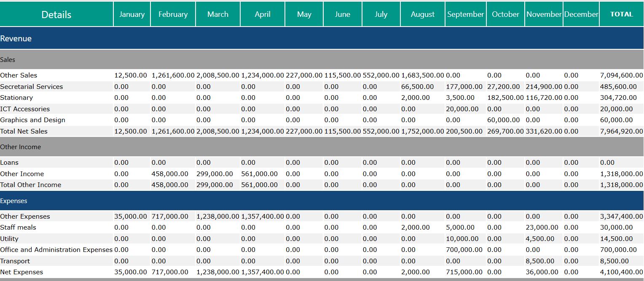This screenshot has height=281, width=644.
Task: Click the January column header
Action: point(131,14)
